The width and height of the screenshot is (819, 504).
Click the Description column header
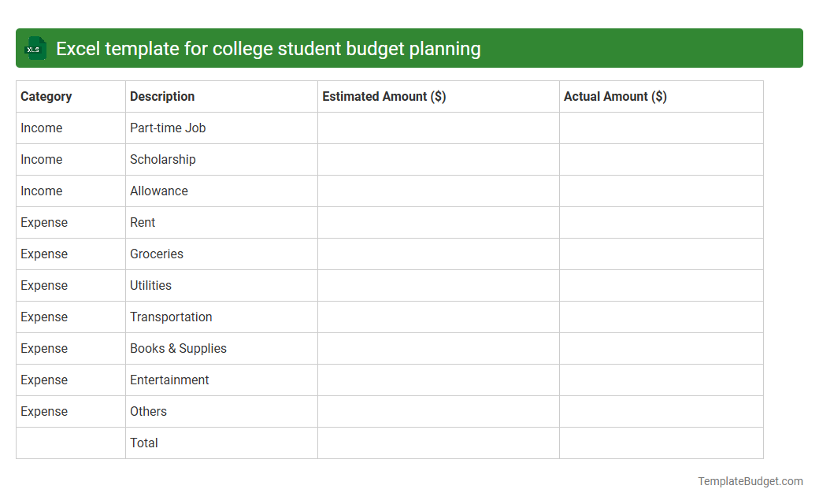click(162, 96)
